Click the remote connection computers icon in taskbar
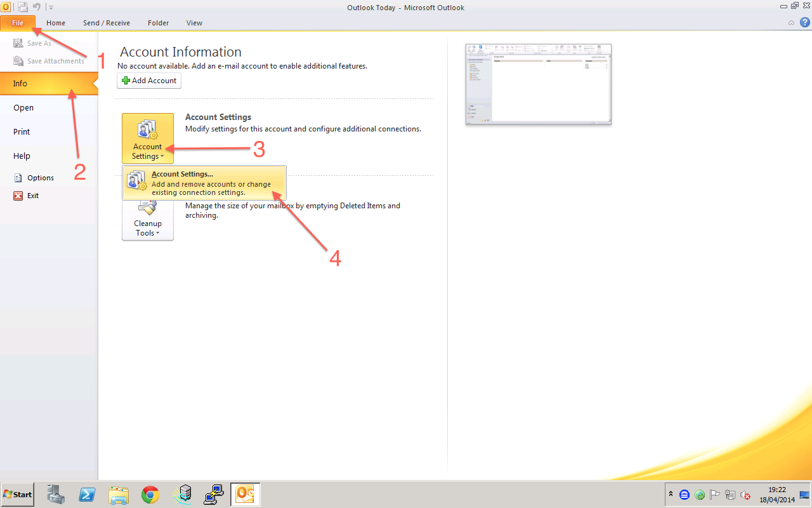This screenshot has width=812, height=508. tap(214, 494)
